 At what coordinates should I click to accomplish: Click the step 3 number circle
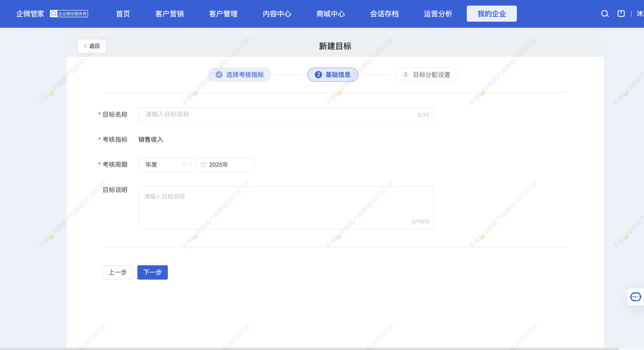[405, 75]
